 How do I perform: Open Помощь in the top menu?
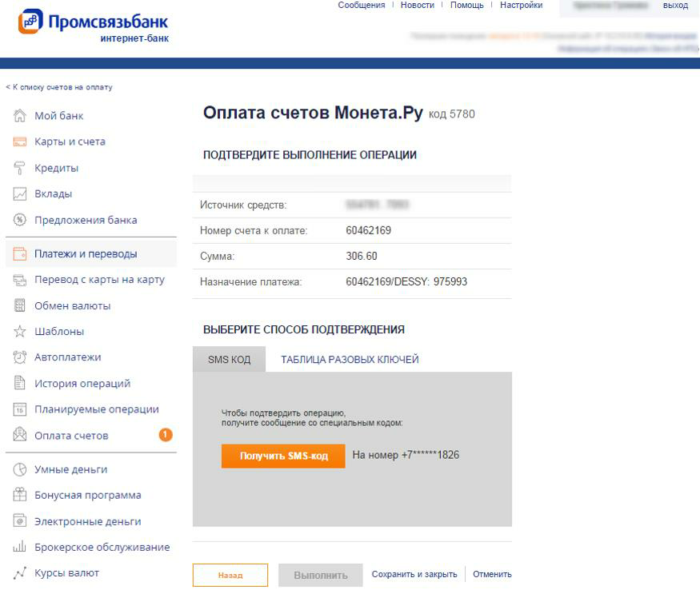467,5
